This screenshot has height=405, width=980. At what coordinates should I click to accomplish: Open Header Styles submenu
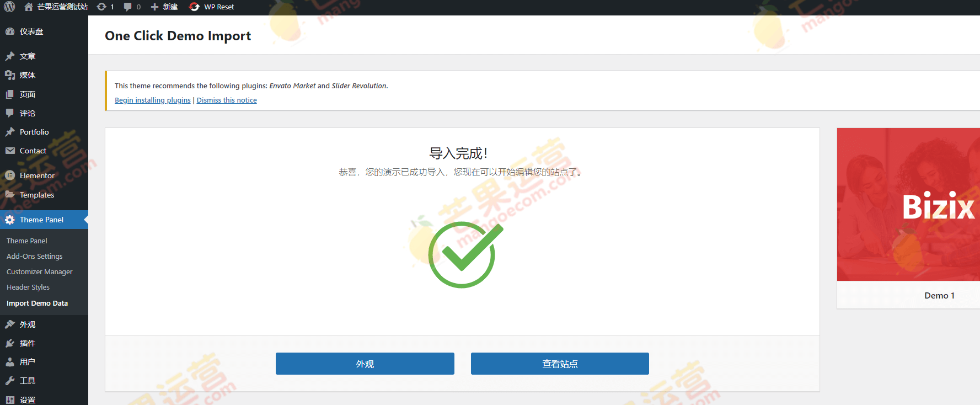click(x=28, y=287)
